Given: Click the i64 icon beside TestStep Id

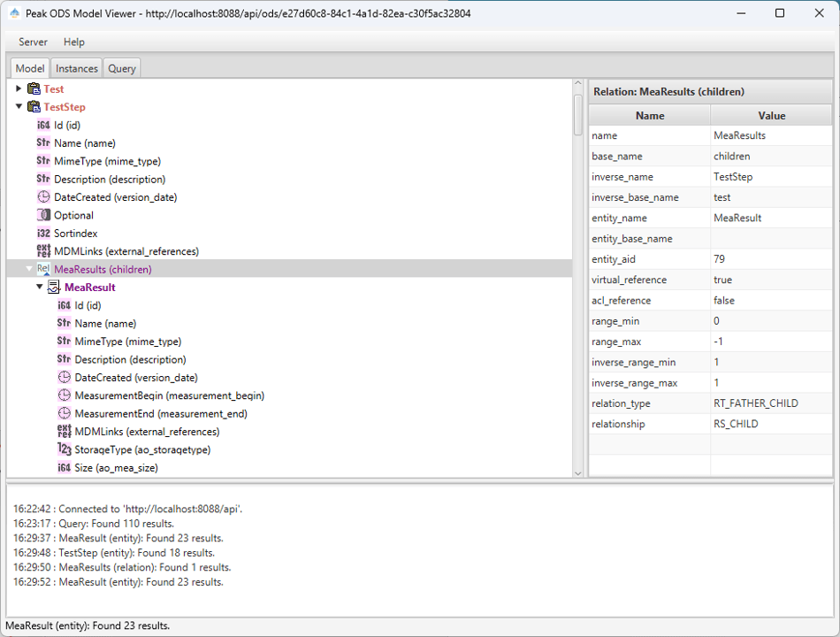Looking at the screenshot, I should (x=43, y=126).
